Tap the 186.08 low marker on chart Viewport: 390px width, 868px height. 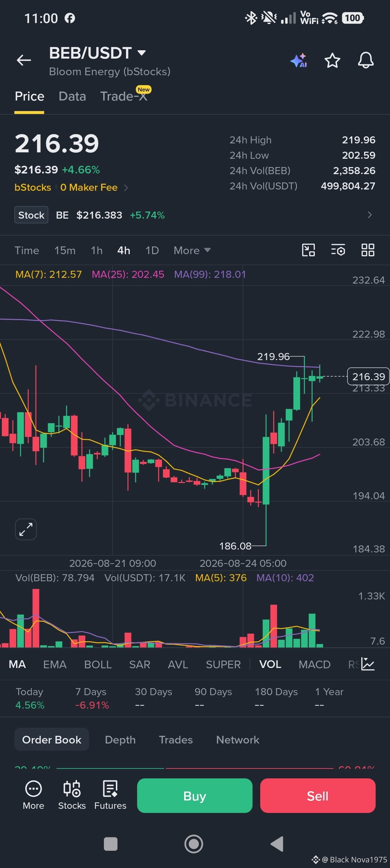[235, 546]
